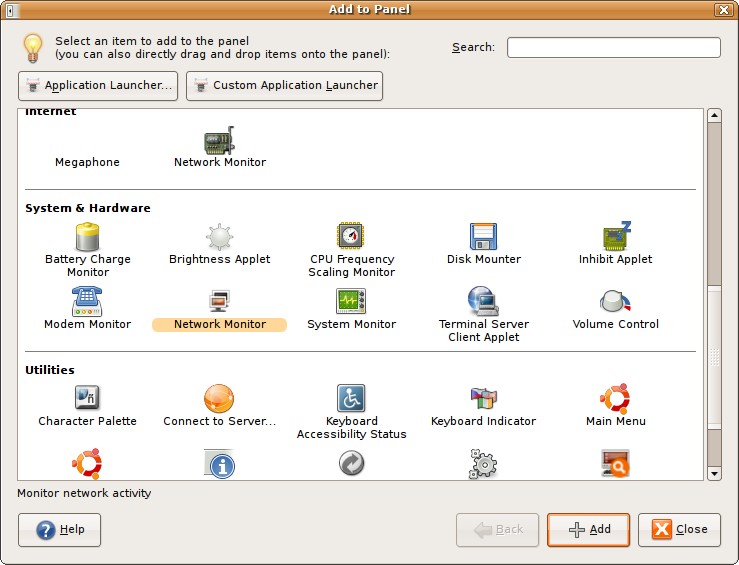The height and width of the screenshot is (565, 739).
Task: Click the scrollbar down arrow
Action: (714, 473)
